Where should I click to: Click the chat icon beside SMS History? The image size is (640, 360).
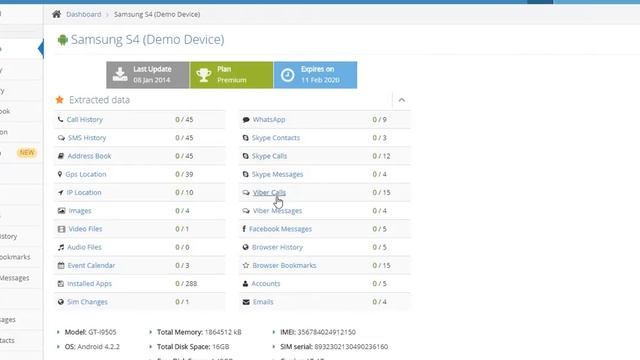click(x=61, y=138)
